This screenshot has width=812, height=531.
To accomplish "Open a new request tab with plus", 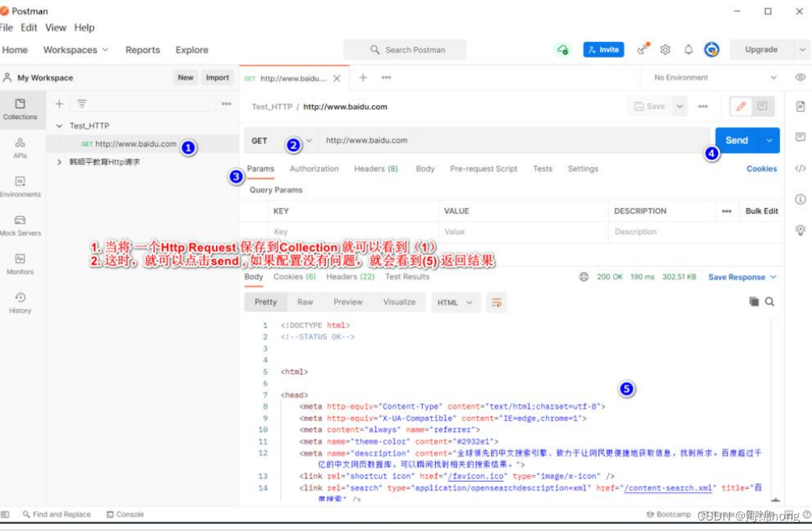I will pos(363,77).
